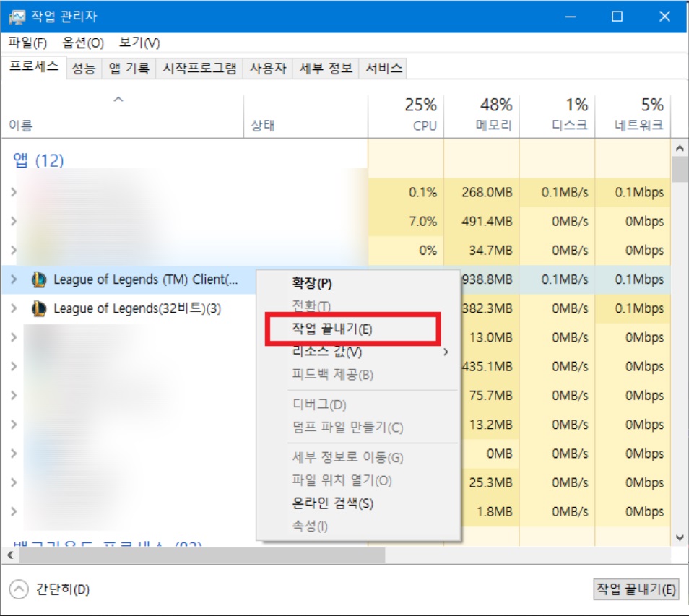This screenshot has width=689, height=616.
Task: Open the 파일(F) menu
Action: click(x=27, y=43)
